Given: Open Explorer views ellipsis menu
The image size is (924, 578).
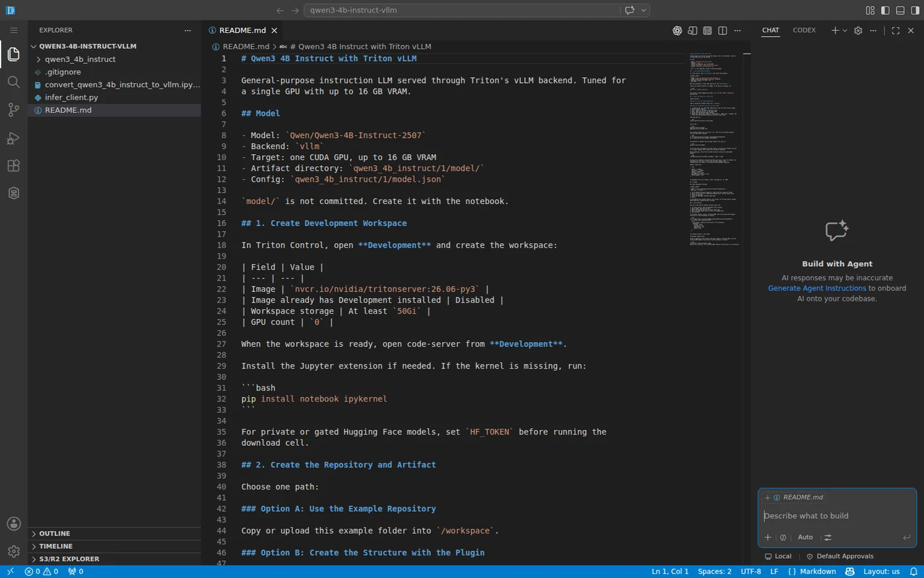Looking at the screenshot, I should 187,30.
